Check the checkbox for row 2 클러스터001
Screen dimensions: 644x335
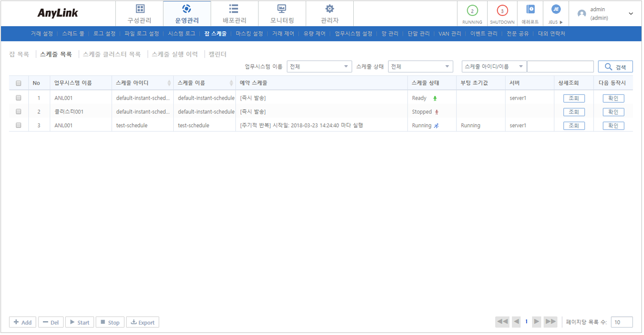tap(18, 111)
